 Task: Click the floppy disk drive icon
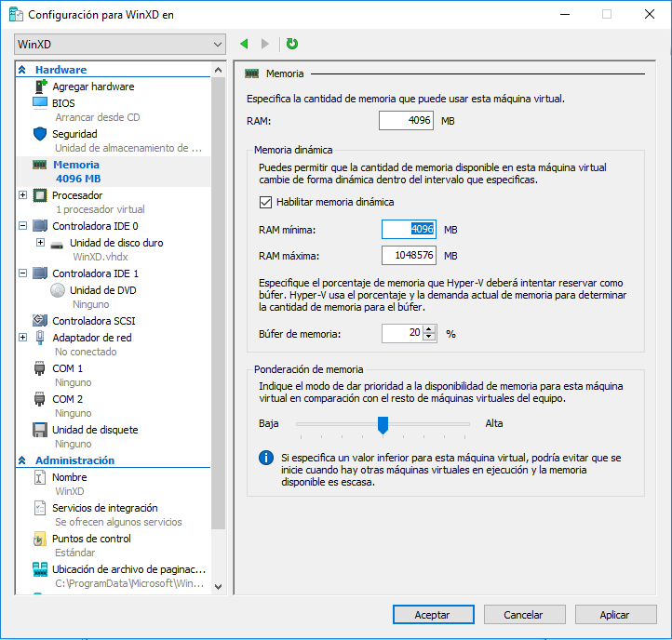pos(40,430)
